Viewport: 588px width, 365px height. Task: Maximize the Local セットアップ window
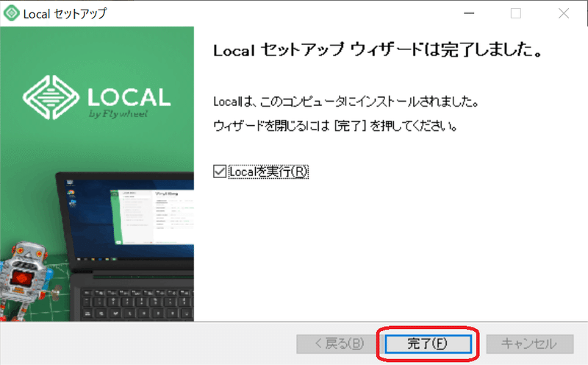(x=516, y=13)
